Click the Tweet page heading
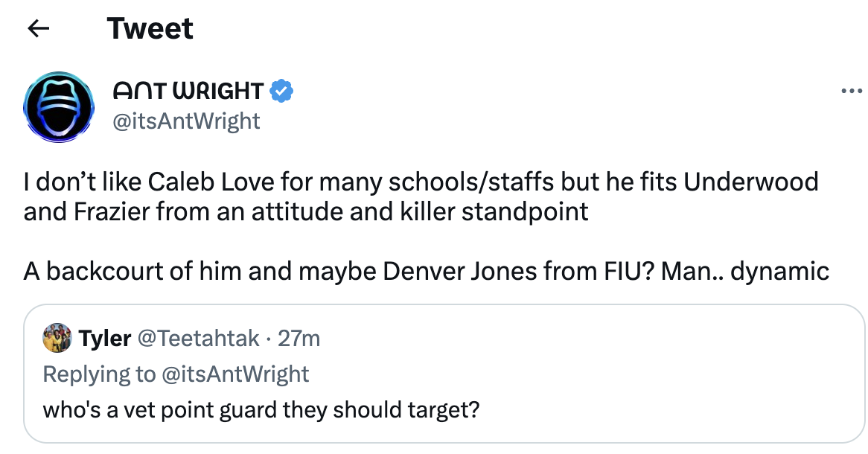Screen dimensions: 868x454 coord(150,29)
